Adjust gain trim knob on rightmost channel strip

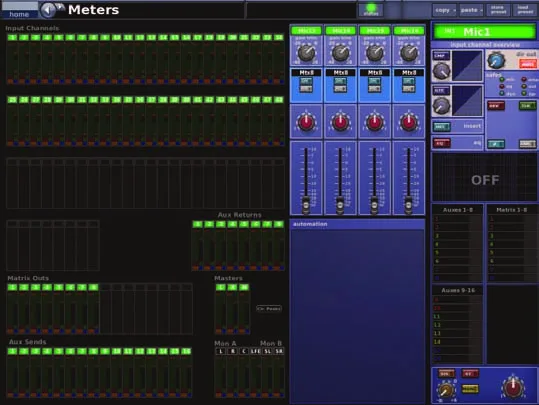pos(409,53)
